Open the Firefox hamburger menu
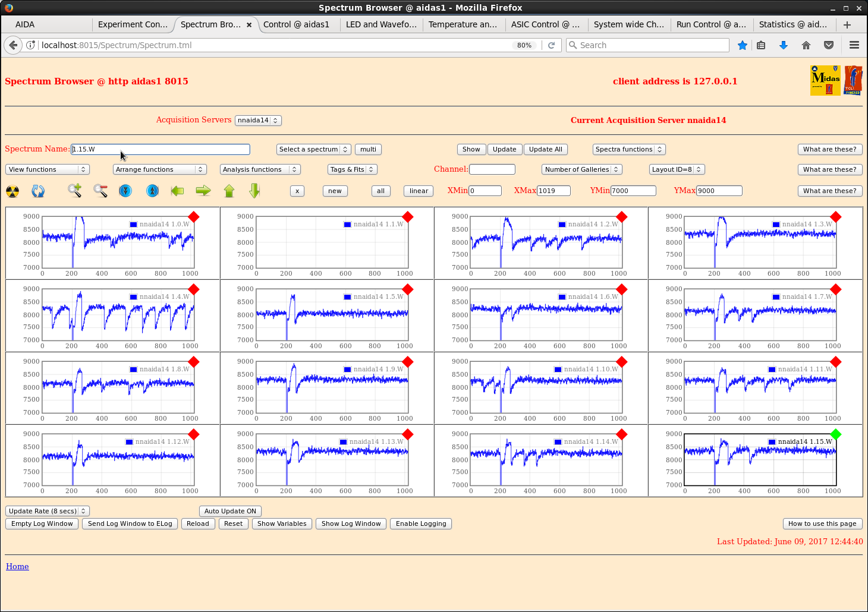 854,45
